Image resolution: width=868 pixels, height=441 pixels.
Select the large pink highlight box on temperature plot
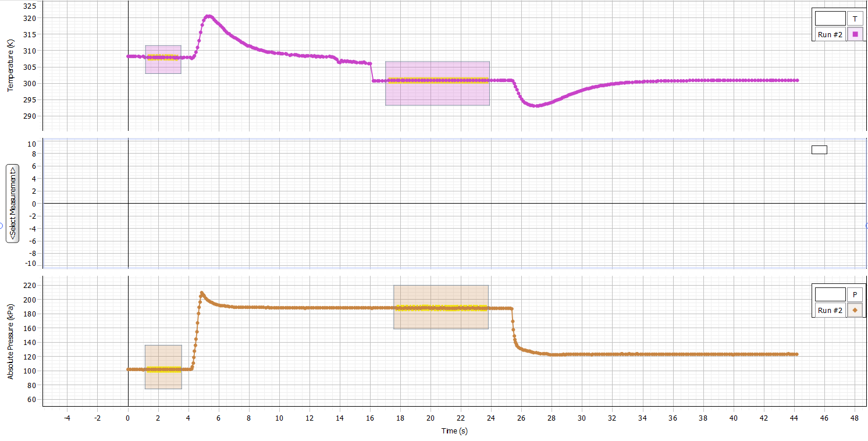[437, 93]
